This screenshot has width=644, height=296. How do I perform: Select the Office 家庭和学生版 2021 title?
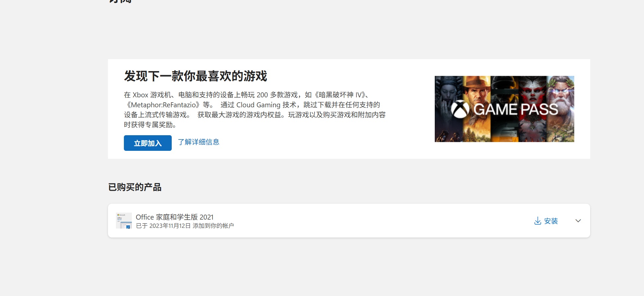click(175, 217)
